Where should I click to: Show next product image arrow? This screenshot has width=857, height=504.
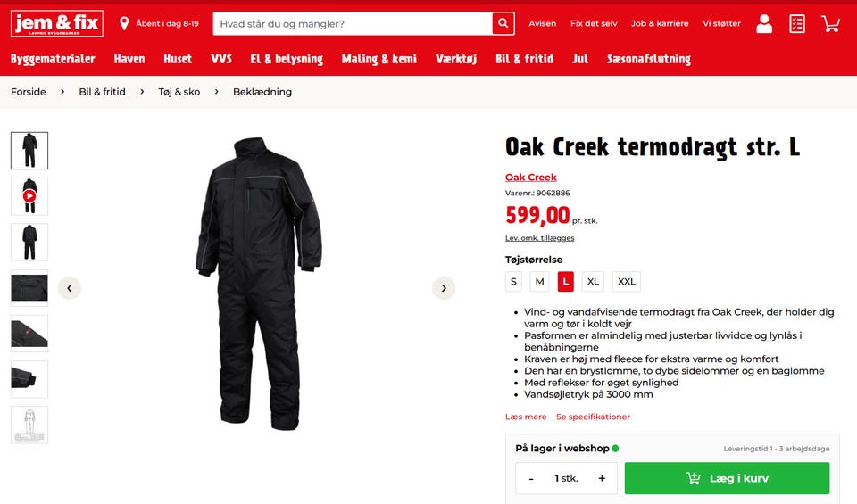[x=444, y=288]
